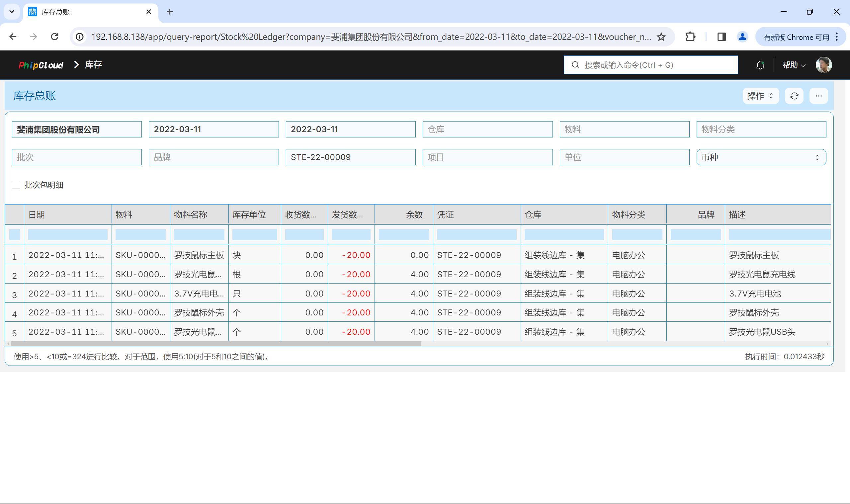Open the user avatar menu
Screen dimensions: 850x504
click(x=823, y=65)
